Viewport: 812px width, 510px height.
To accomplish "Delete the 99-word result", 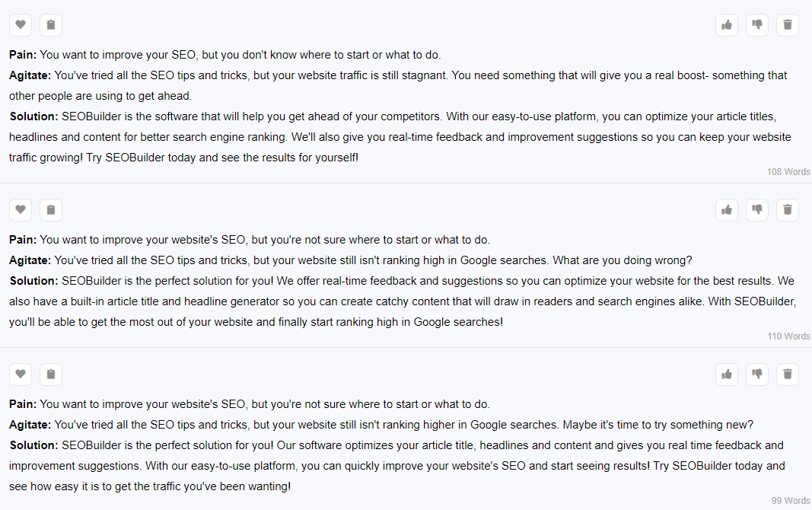I will [788, 374].
